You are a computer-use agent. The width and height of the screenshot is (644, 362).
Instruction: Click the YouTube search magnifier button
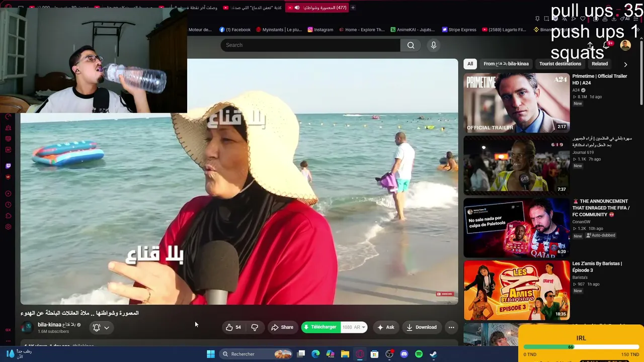(x=411, y=45)
